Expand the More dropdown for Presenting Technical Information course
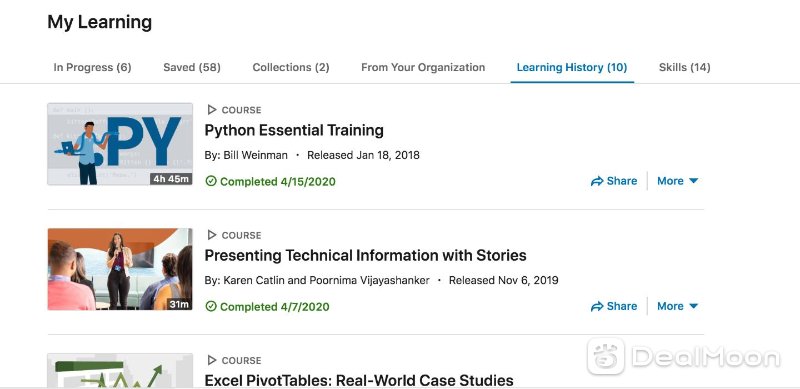The height and width of the screenshot is (389, 800). 678,306
